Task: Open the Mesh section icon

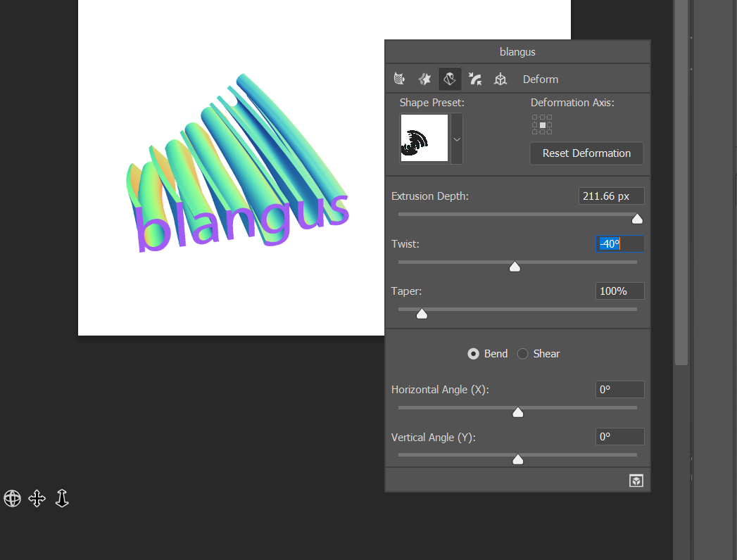Action: tap(399, 79)
